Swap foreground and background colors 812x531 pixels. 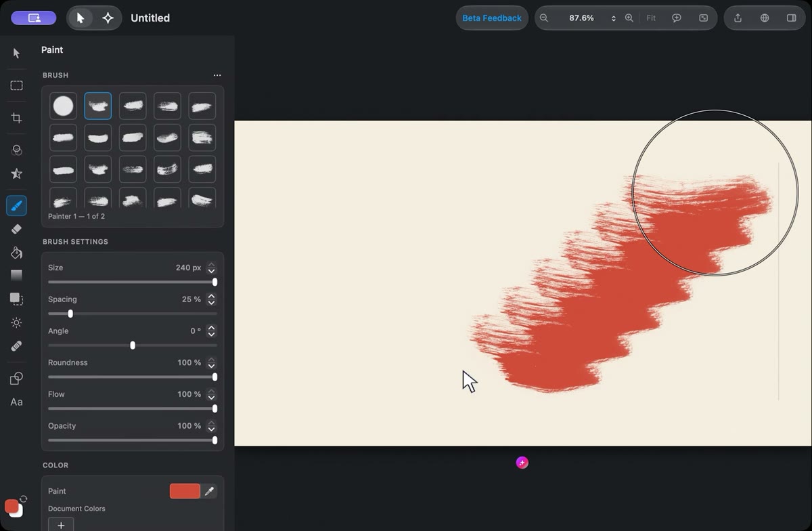pos(23,499)
